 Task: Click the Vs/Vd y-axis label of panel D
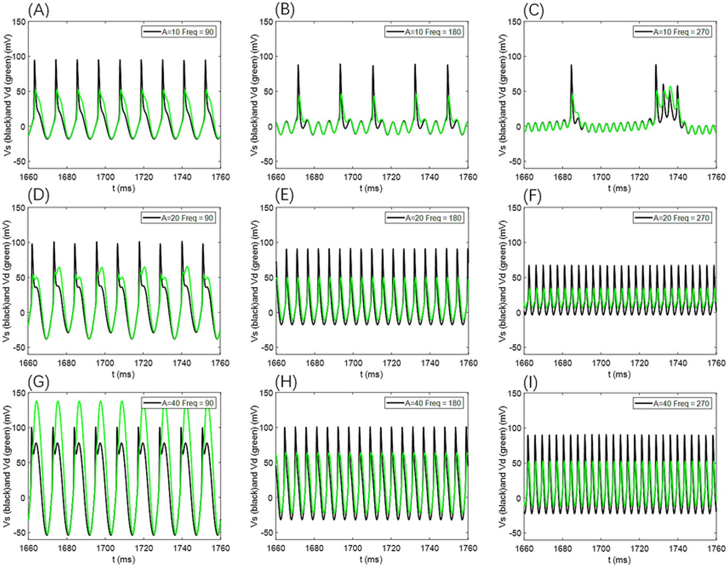pos(7,281)
